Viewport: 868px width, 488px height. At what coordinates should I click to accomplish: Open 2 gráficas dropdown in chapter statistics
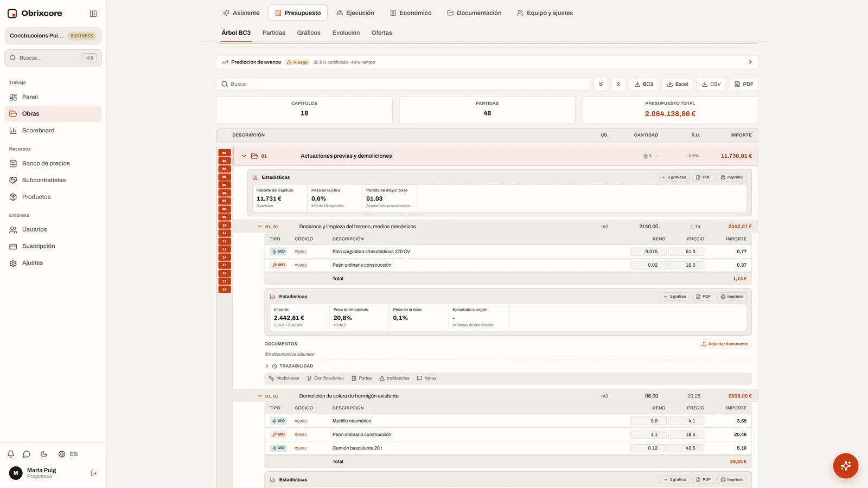[x=674, y=177]
